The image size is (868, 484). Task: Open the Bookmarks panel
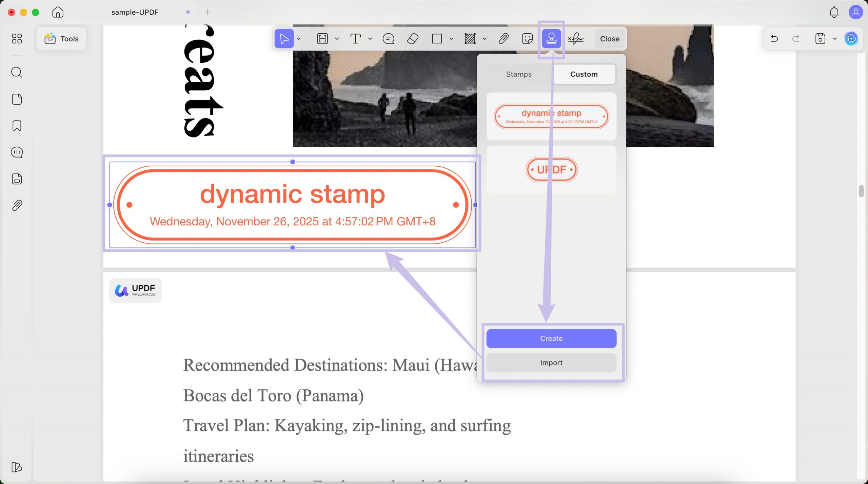[16, 126]
